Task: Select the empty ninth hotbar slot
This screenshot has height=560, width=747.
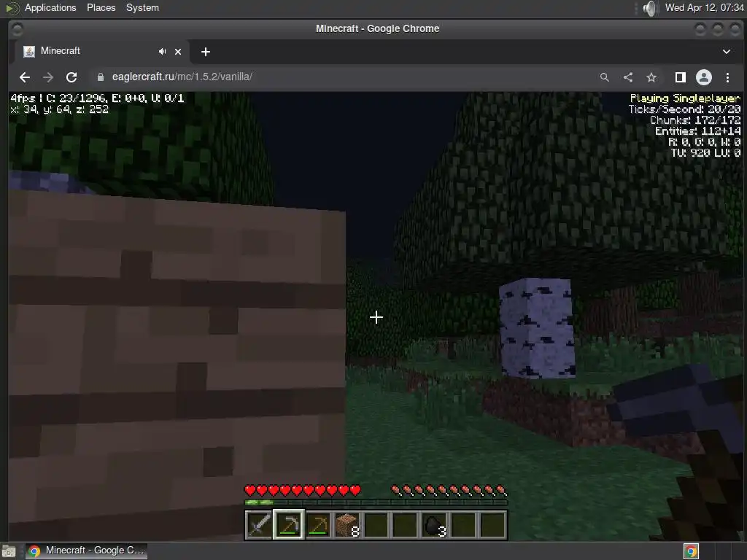Action: coord(492,525)
